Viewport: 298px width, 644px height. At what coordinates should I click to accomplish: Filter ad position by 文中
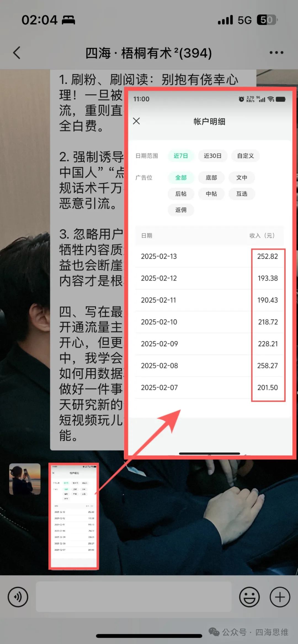(242, 177)
